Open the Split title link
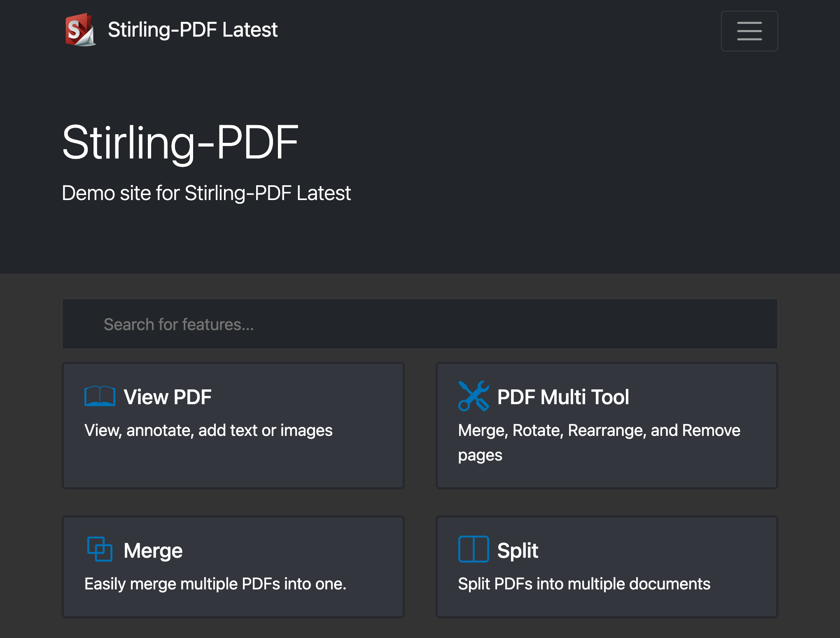The width and height of the screenshot is (840, 638). tap(518, 551)
